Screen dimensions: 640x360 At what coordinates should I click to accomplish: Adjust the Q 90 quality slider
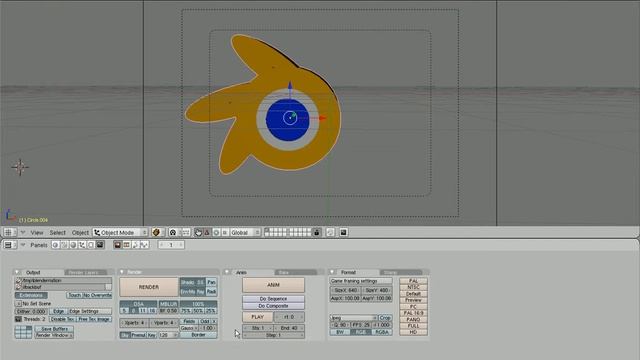(x=340, y=325)
